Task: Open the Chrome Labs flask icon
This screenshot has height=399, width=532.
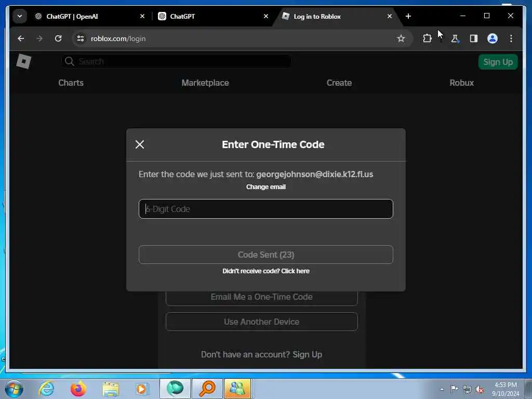Action: 455,38
